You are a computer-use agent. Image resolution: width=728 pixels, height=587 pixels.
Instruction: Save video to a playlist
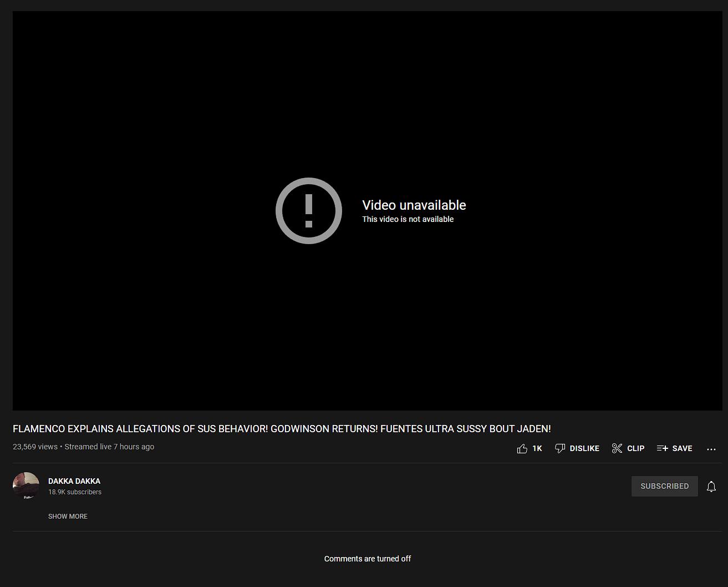674,448
